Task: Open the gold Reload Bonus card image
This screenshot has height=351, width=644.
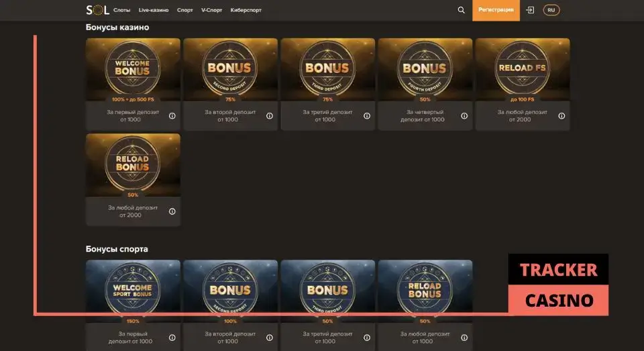Action: click(x=133, y=164)
